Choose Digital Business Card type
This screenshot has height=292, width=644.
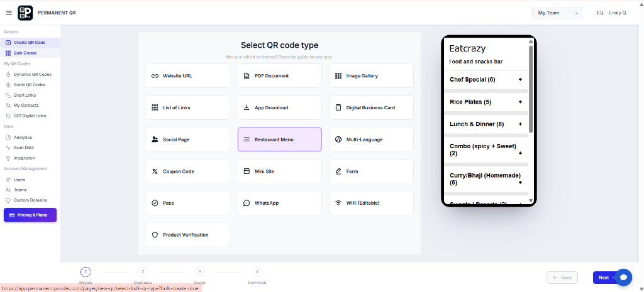(x=371, y=108)
